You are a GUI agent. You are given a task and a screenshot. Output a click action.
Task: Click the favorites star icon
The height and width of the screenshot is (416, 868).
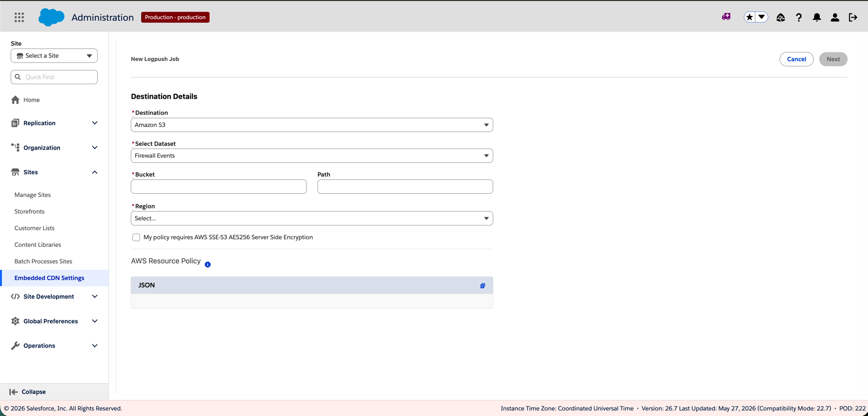point(750,17)
